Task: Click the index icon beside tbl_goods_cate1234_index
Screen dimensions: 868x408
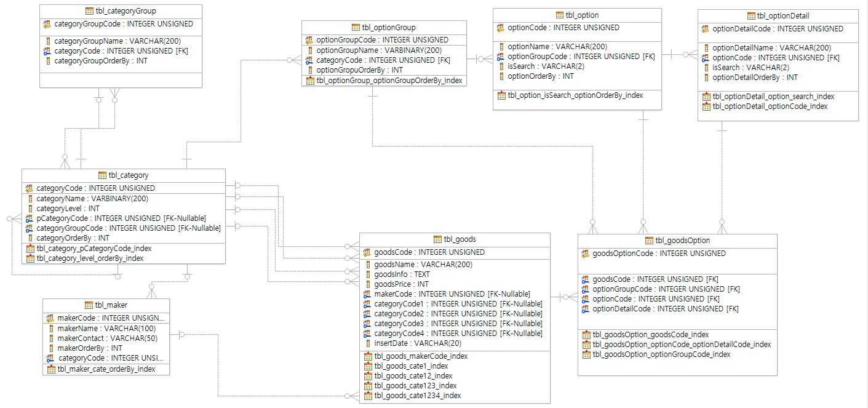Action: pyautogui.click(x=368, y=396)
